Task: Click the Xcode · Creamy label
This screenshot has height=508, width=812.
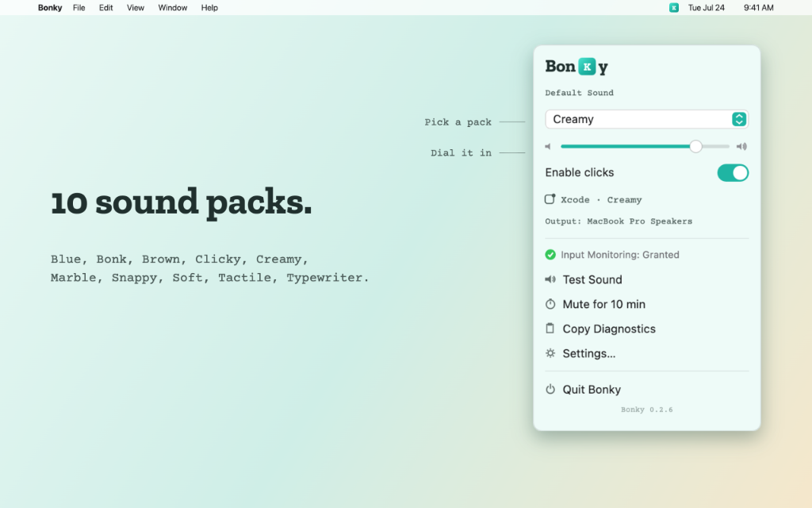Action: [601, 199]
